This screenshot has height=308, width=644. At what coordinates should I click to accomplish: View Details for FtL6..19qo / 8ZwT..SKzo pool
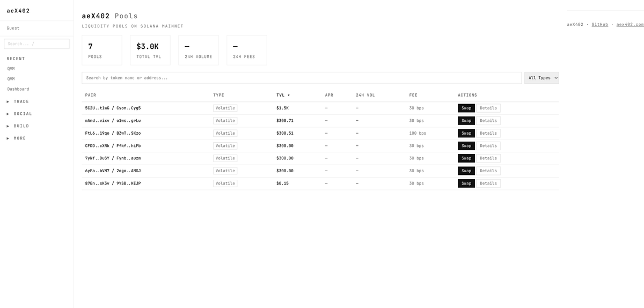click(488, 133)
